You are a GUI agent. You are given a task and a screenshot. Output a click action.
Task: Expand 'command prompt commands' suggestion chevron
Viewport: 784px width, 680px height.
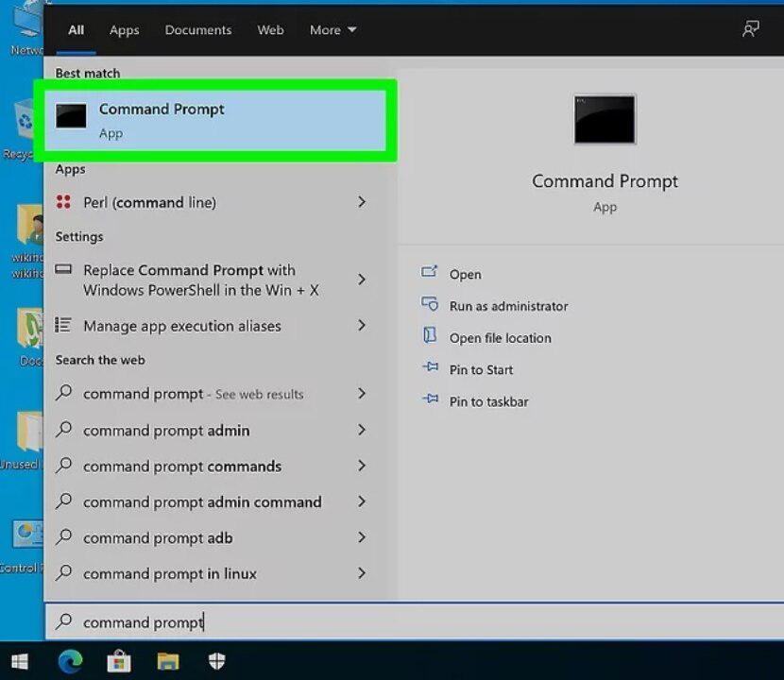(x=362, y=466)
